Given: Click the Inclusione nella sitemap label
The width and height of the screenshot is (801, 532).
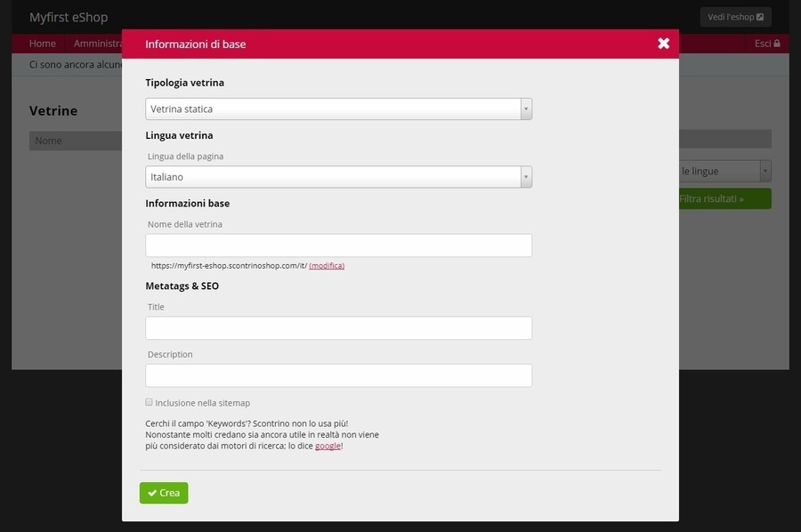Looking at the screenshot, I should click(202, 403).
